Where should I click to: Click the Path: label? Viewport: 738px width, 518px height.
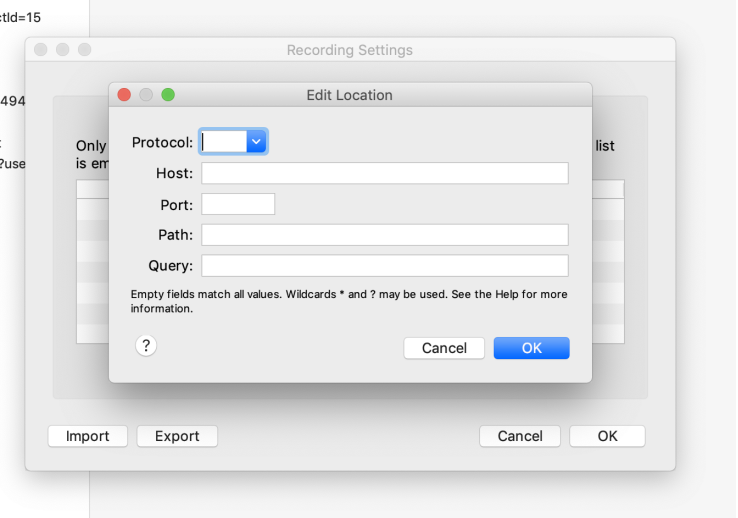[176, 235]
